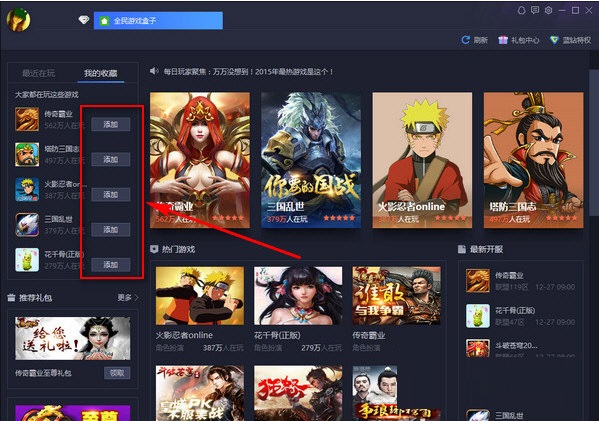This screenshot has height=421, width=599.
Task: Open 斗破苍穹 game thumbnail in hot games
Action: point(200,393)
